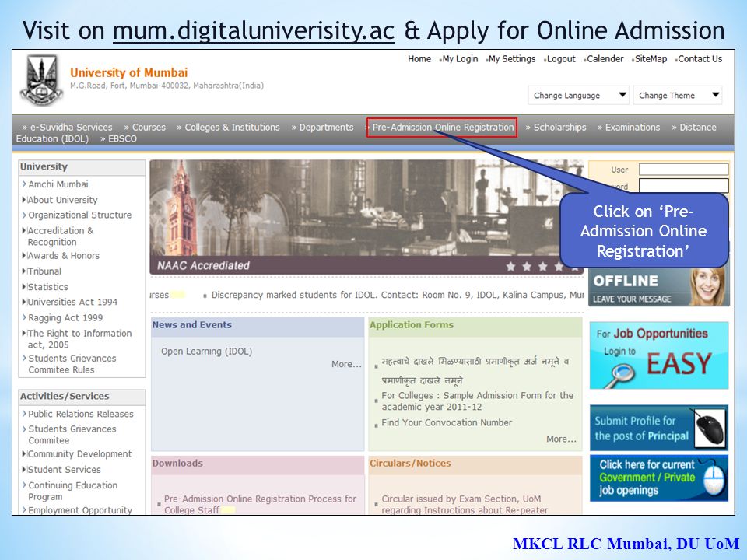Click the News and Events header

tap(192, 325)
